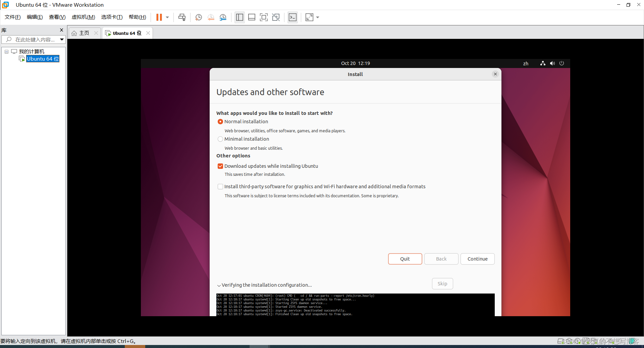Open the zh input language indicator
This screenshot has height=348, width=644.
526,64
